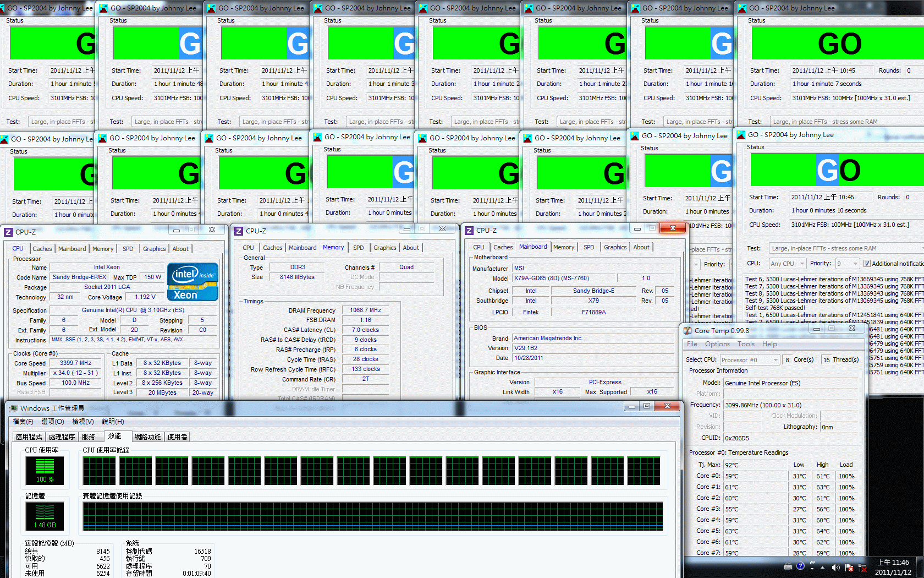Click the 記憶體 1.48 GB gauge in Task Manager
This screenshot has height=578, width=924.
pos(45,516)
